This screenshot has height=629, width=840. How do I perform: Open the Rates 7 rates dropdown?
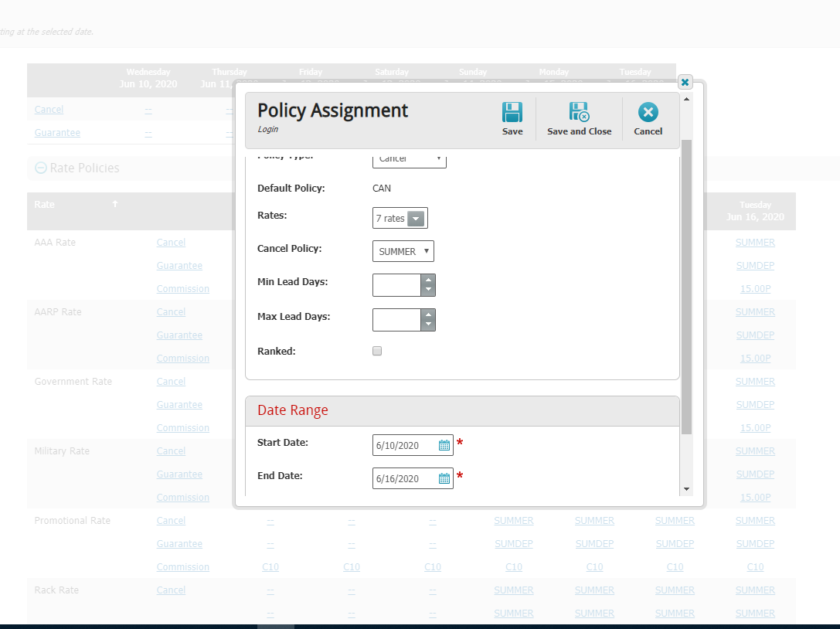[416, 218]
